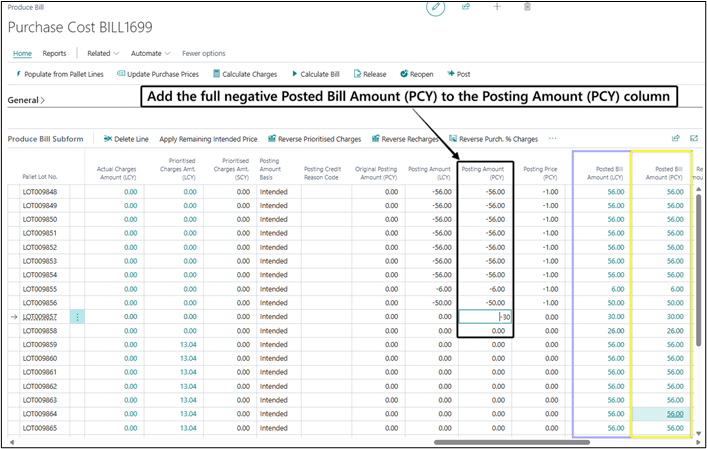707x449 pixels.
Task: Run Populate from Pallet Lines action
Action: tap(60, 74)
